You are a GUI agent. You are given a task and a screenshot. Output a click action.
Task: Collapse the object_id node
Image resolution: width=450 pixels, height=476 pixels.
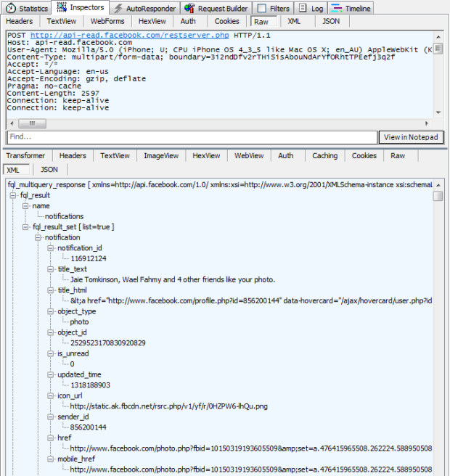[x=50, y=332]
